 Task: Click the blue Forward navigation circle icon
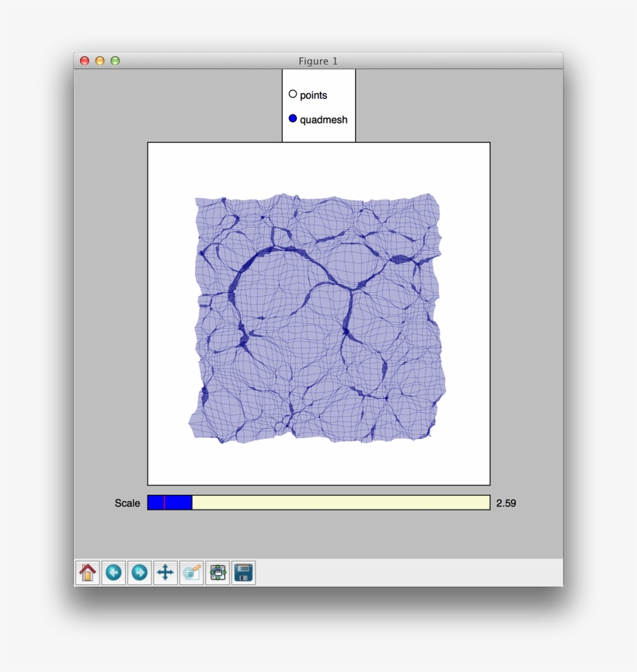(141, 573)
